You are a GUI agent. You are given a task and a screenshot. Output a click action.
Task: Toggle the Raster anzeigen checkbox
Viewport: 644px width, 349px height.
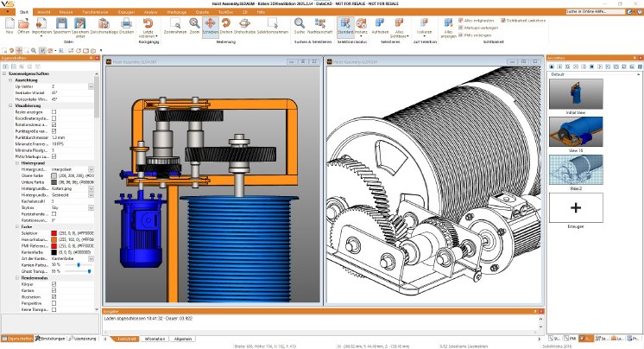tap(54, 112)
